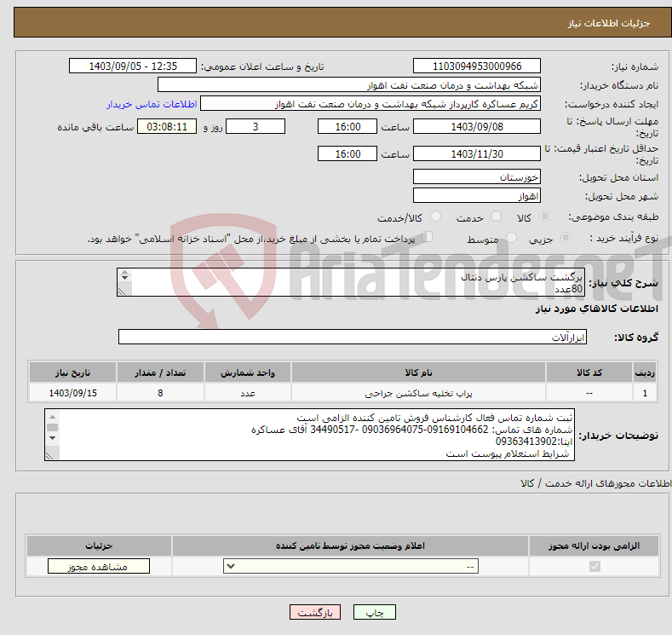The image size is (672, 635).
Task: Click down arrow of description scroll
Action: (x=124, y=278)
